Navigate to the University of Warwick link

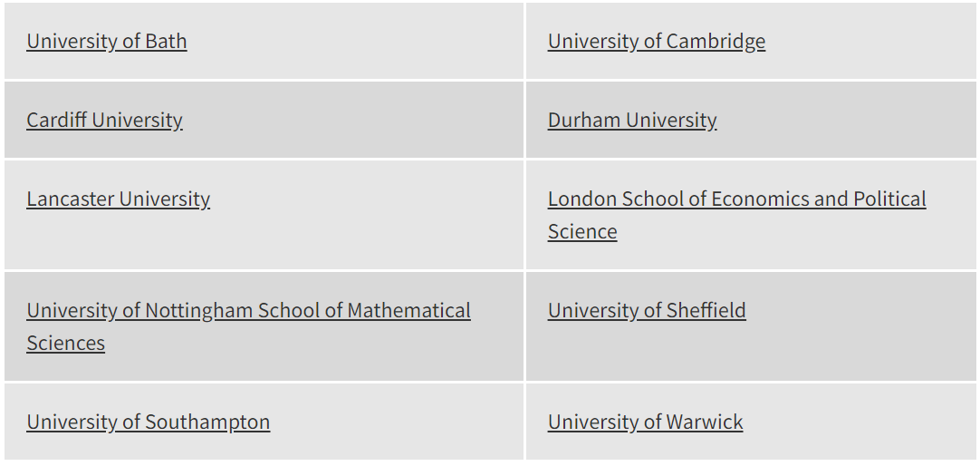645,422
